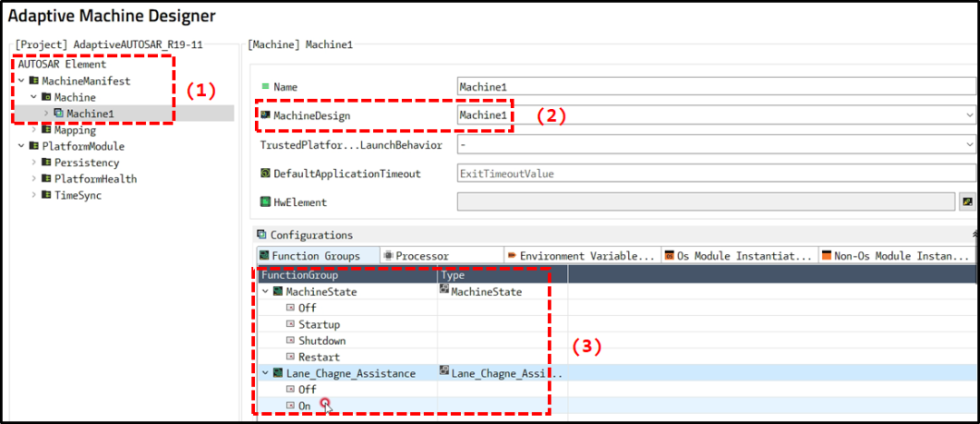This screenshot has height=424, width=980.
Task: Open the Environment Variable tab
Action: tap(582, 256)
